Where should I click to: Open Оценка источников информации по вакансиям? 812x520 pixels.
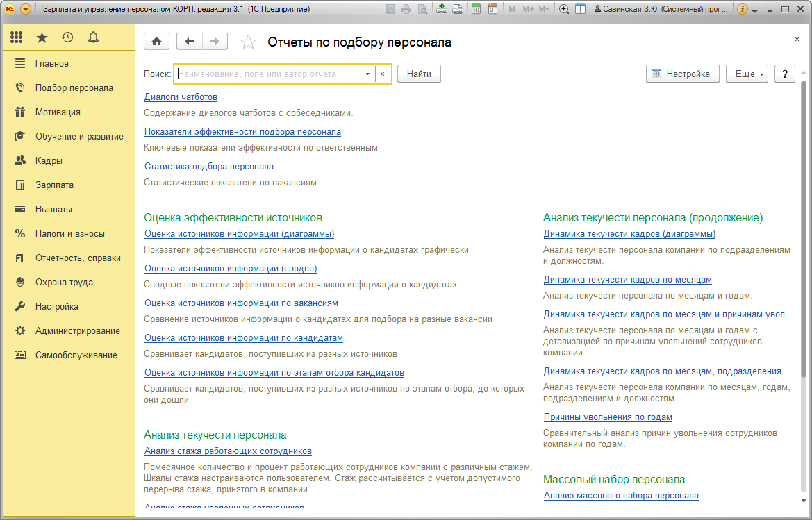[x=241, y=303]
